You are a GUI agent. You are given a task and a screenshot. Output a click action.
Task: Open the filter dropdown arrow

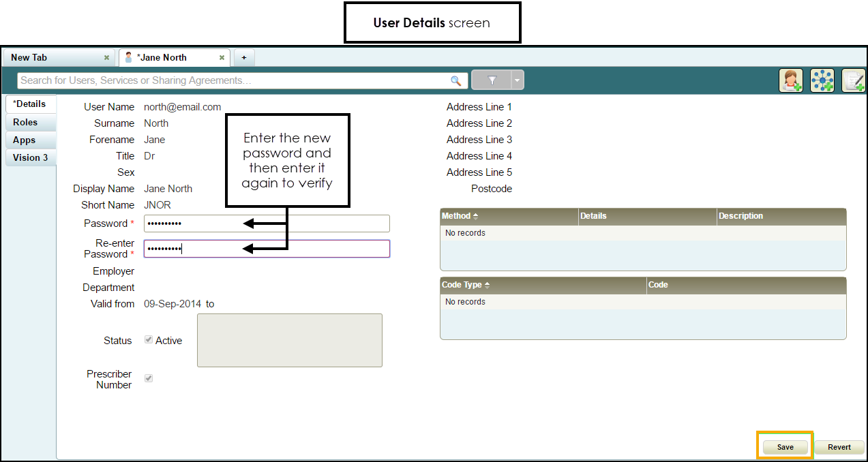[x=518, y=80]
